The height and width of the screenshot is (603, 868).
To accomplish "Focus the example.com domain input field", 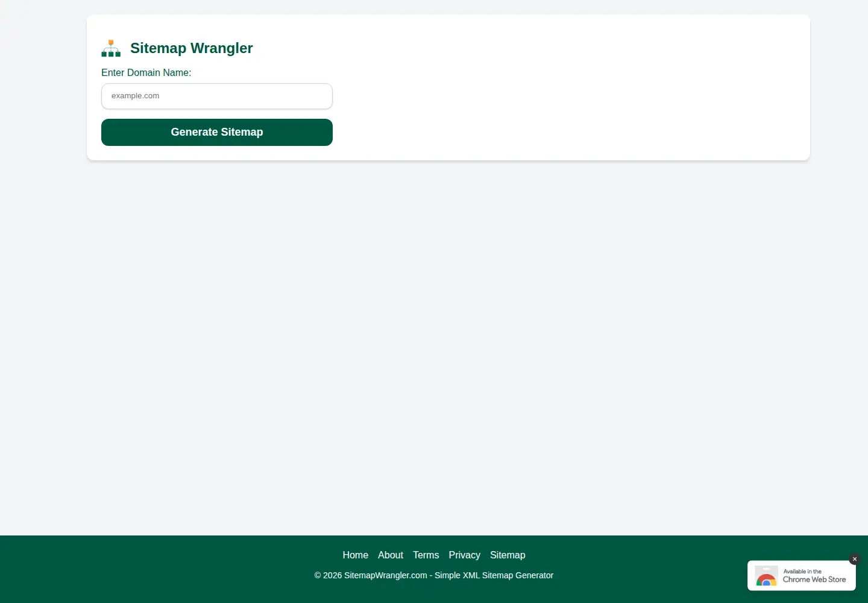I will point(217,96).
